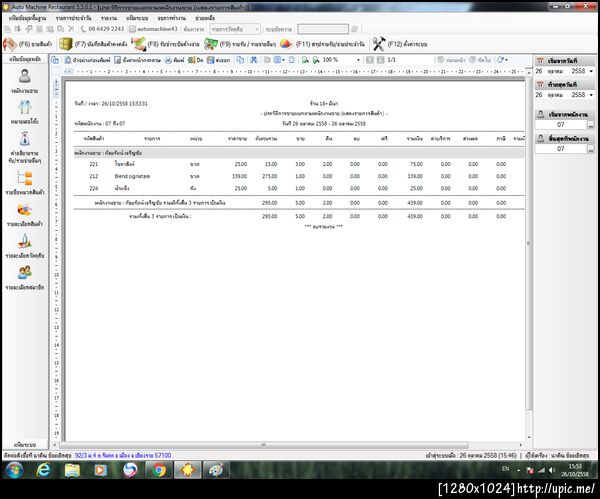Open the F11 daily summary pie chart
Image resolution: width=600 pixels, height=499 pixels.
[322, 44]
